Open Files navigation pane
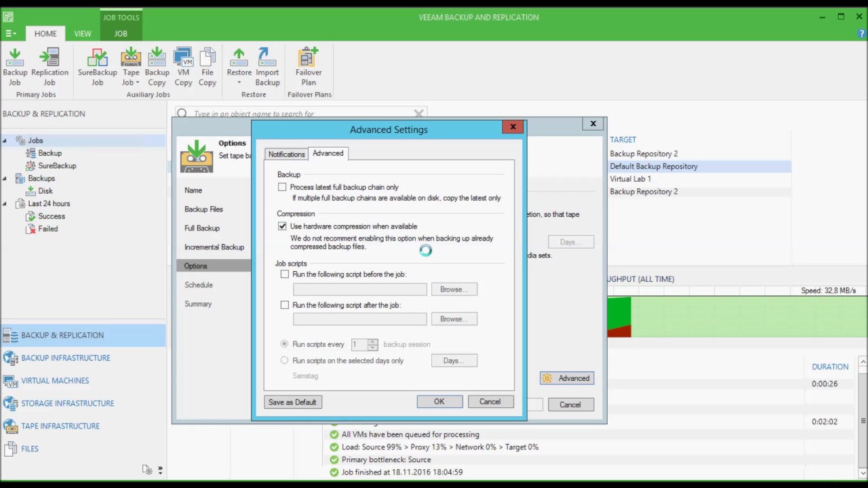This screenshot has height=488, width=868. tap(83, 449)
